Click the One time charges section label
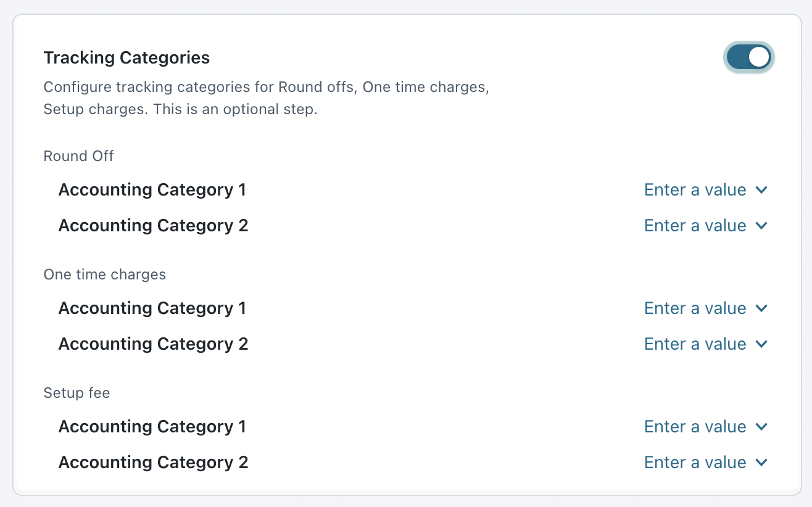This screenshot has height=507, width=812. click(104, 274)
